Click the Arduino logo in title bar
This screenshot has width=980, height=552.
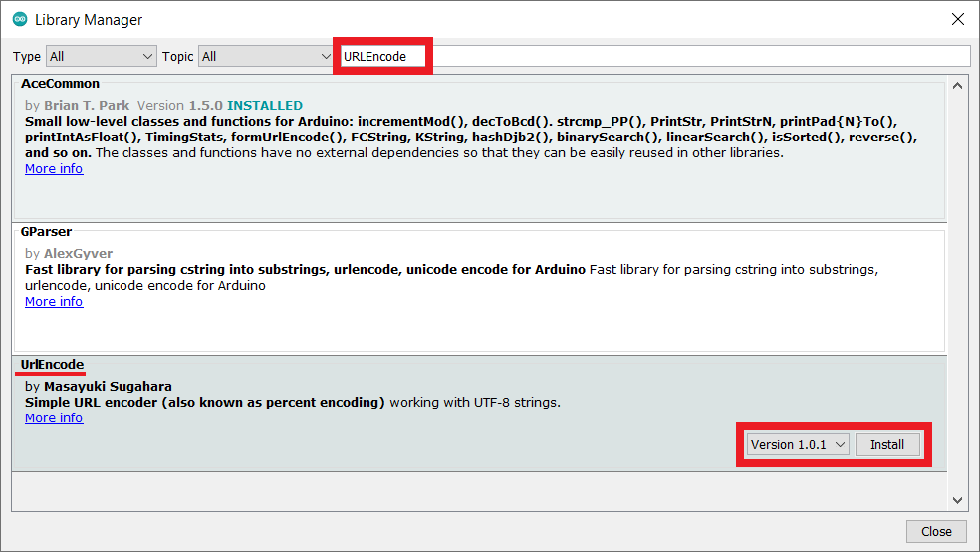(19, 19)
